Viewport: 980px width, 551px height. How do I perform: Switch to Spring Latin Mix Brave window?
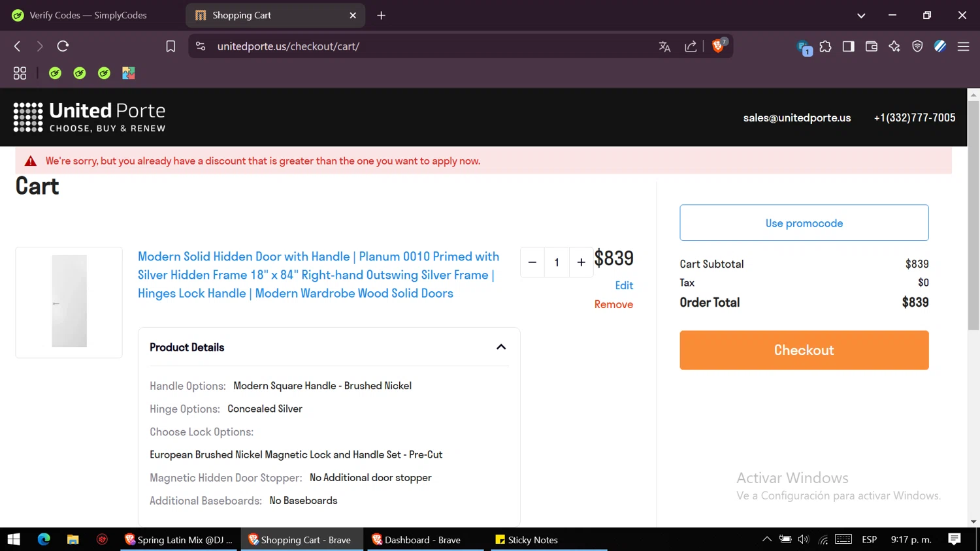[x=178, y=539]
